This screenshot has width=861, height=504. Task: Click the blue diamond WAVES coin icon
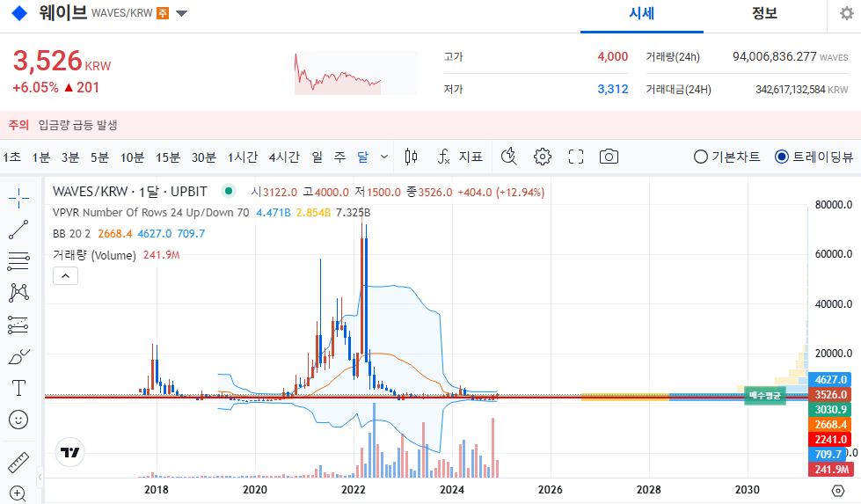19,13
